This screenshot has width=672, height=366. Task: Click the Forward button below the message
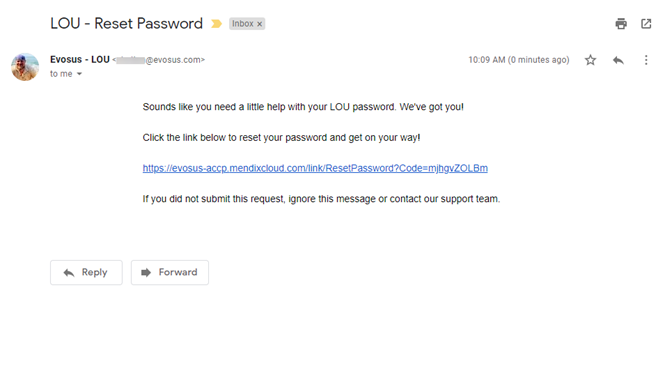(x=170, y=272)
